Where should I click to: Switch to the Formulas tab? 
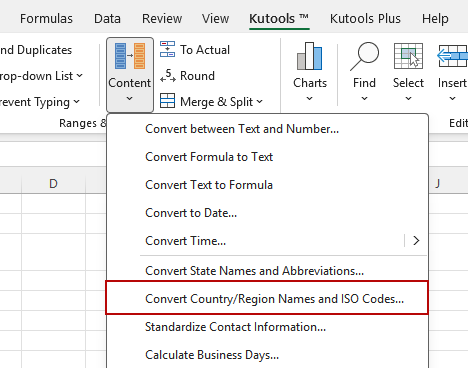46,19
